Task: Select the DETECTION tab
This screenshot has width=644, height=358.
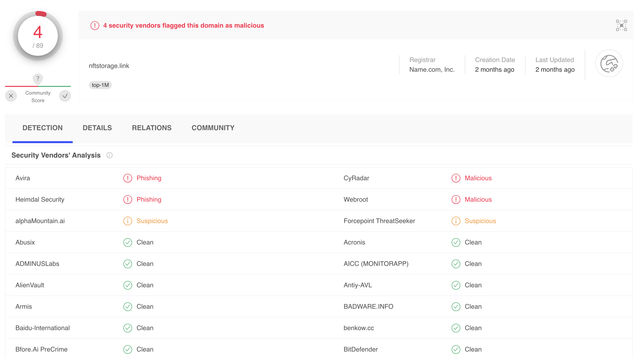Action: (43, 128)
